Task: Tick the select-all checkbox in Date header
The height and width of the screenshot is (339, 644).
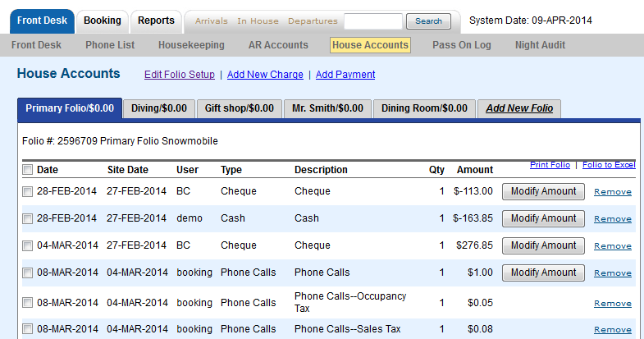Action: (x=28, y=170)
